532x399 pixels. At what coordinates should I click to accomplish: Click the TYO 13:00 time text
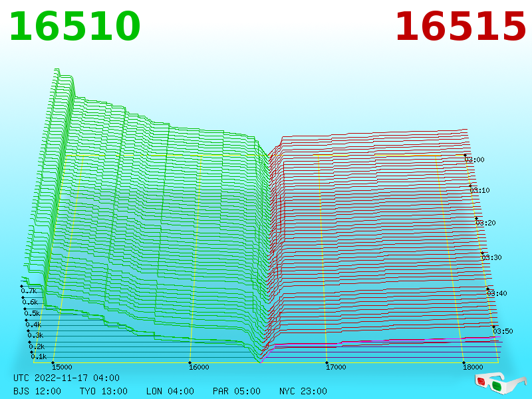[x=104, y=391]
